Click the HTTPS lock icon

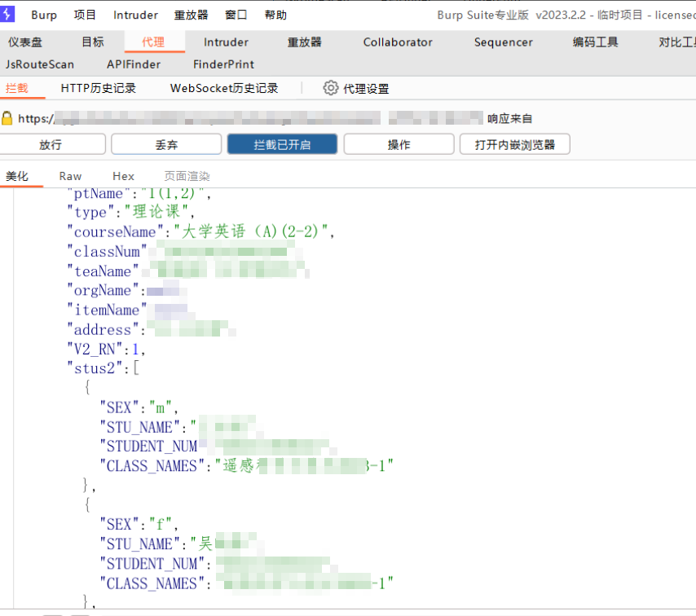click(x=7, y=118)
